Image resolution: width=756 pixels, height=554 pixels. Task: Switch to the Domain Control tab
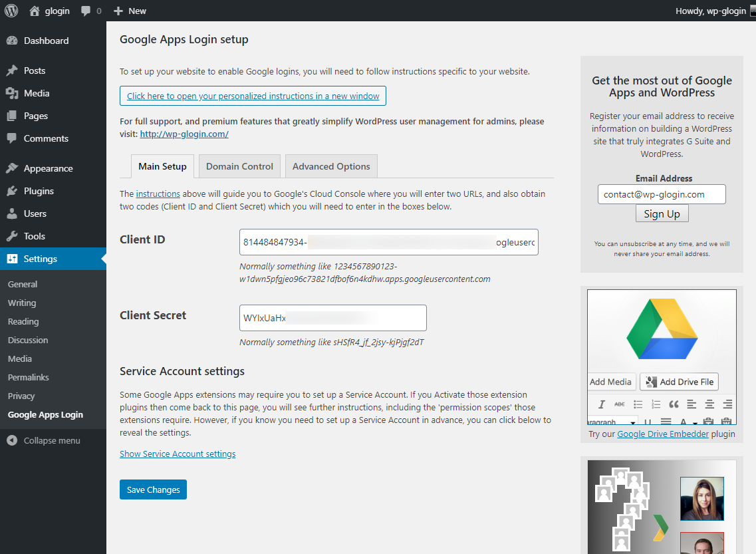point(239,166)
